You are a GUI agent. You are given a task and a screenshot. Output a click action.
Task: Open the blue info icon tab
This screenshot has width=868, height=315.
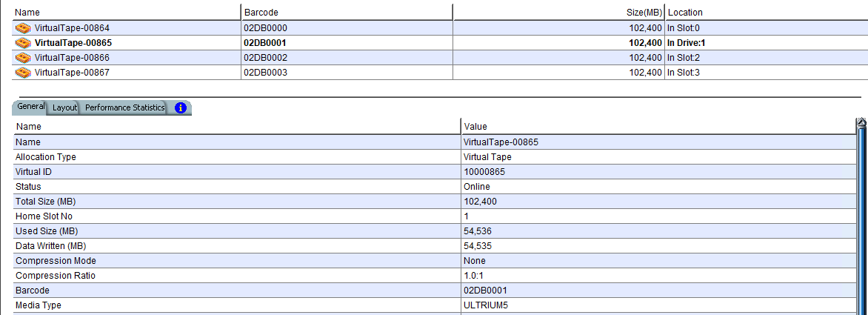coord(180,108)
